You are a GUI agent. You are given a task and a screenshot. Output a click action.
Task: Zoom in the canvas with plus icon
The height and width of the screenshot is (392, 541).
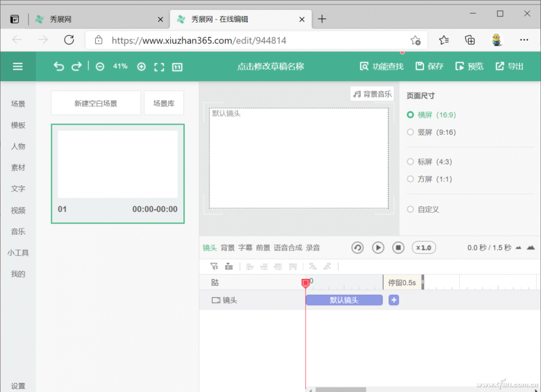point(141,67)
